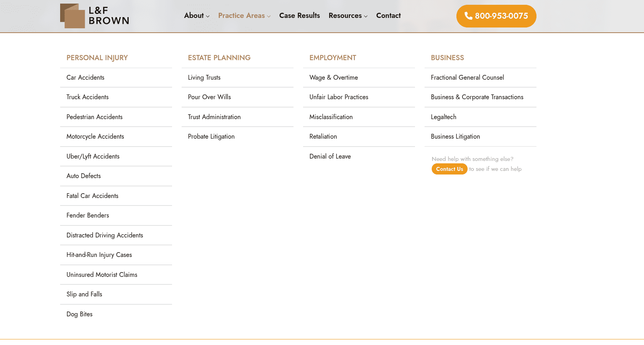Open Fractional General Counsel page
The width and height of the screenshot is (644, 345).
coord(480,78)
